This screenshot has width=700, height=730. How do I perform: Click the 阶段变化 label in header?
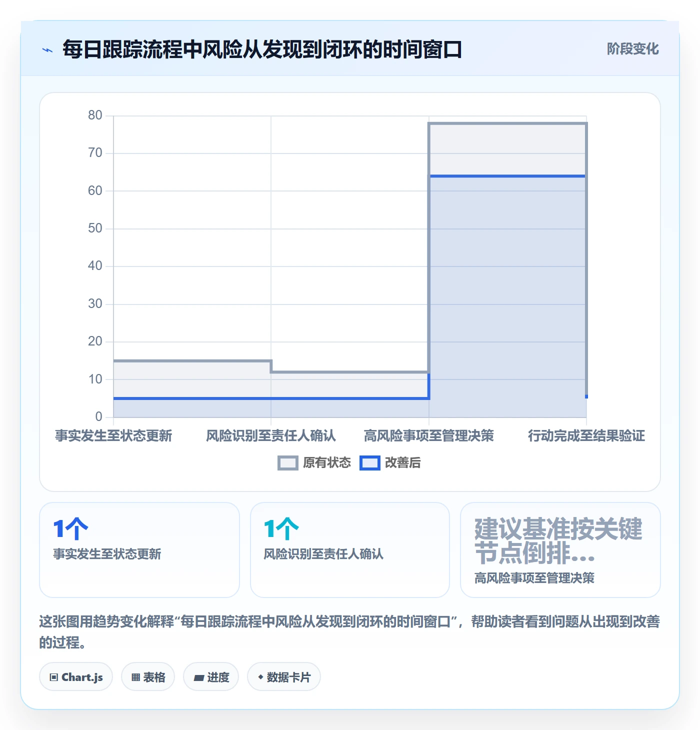pyautogui.click(x=632, y=49)
